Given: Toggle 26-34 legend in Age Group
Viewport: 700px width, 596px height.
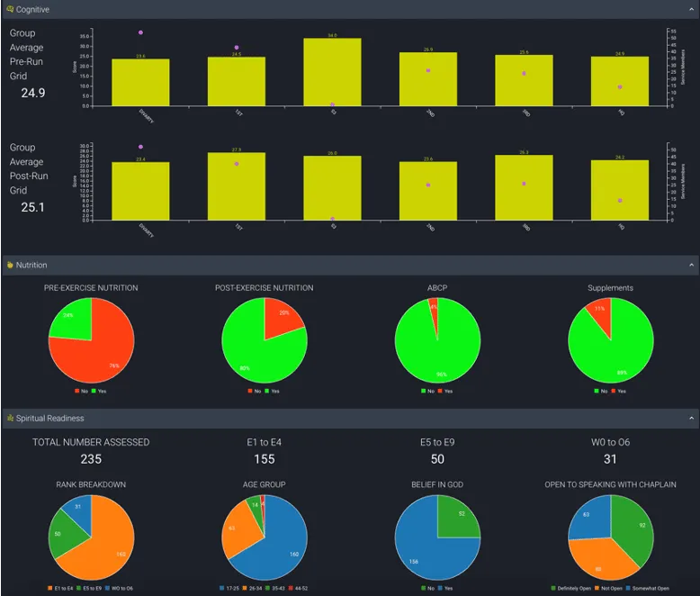Looking at the screenshot, I should coord(252,588).
